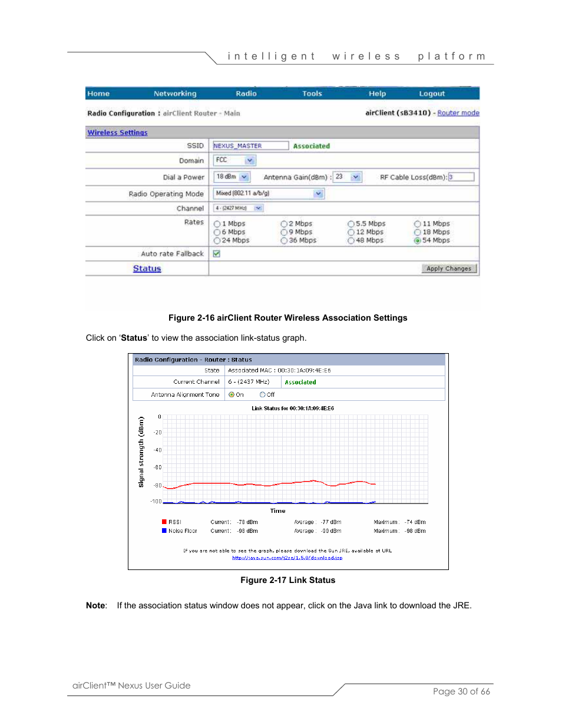Select the 6 Mbps rate
562x728 pixels.
[x=217, y=232]
